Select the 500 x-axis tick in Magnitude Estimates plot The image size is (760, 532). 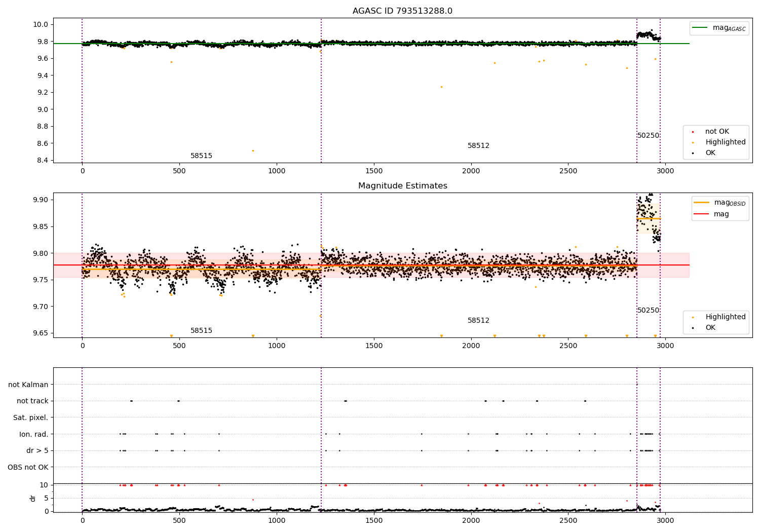(x=179, y=346)
